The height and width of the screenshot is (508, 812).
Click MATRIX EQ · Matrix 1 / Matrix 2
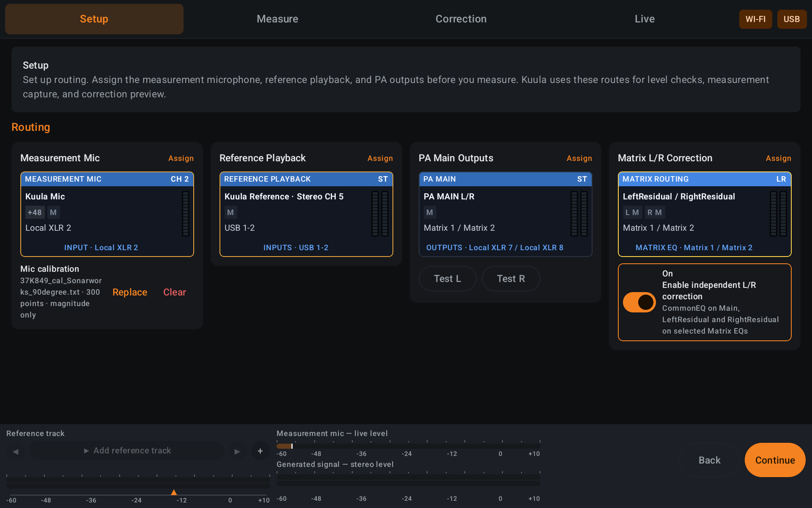pos(694,248)
